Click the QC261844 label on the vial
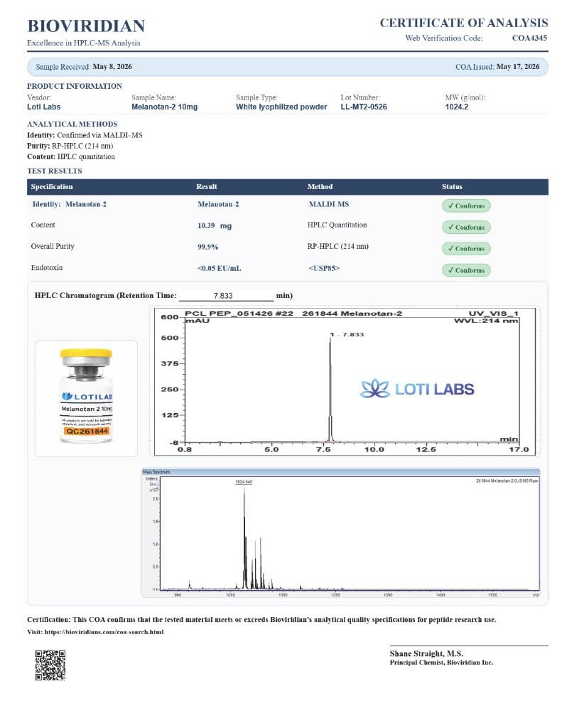562x728 pixels. pos(87,432)
